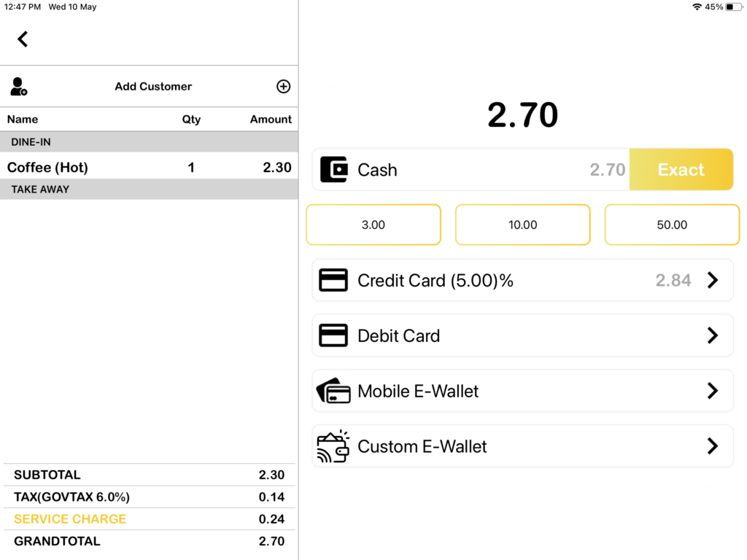Choose the 10.00 quick cash amount
Screen dimensions: 747x560
coord(522,225)
